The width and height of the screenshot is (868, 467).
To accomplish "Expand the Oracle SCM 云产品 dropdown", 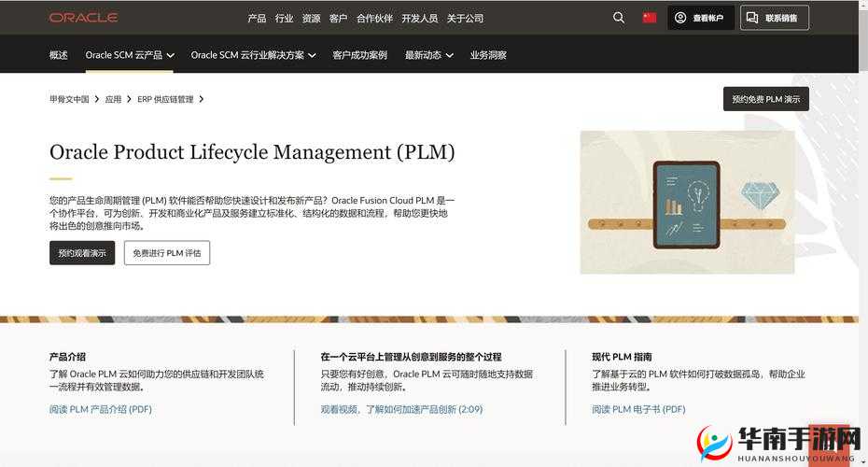I will tap(130, 55).
